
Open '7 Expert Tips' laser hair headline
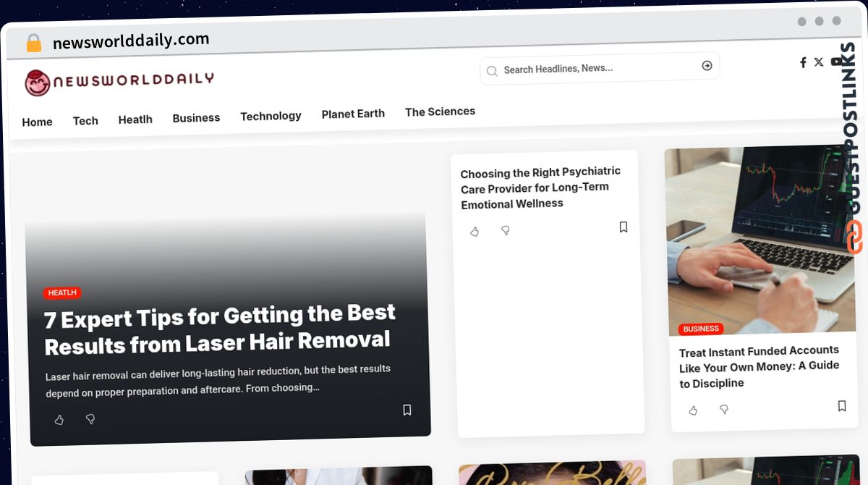220,329
